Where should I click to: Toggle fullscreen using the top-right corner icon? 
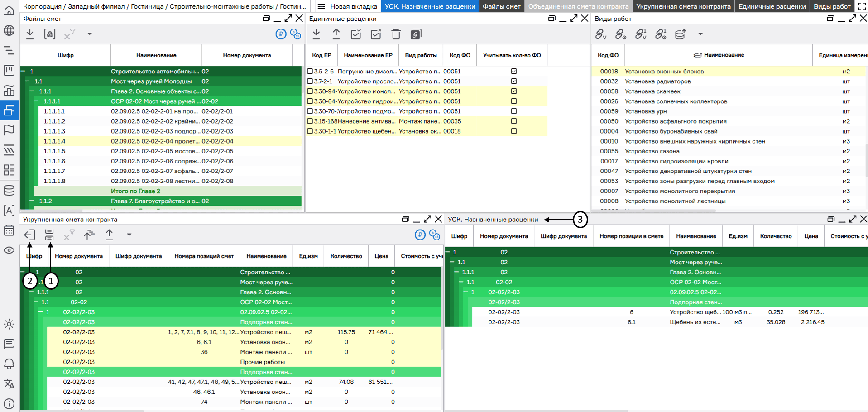[x=862, y=6]
